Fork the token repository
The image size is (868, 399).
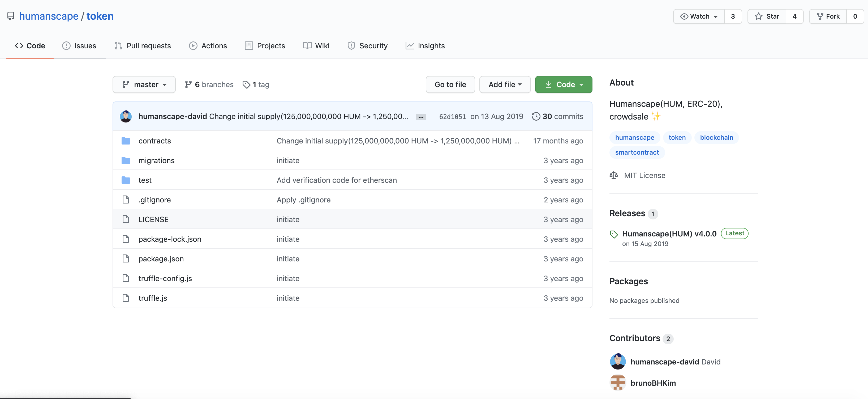[x=828, y=16]
